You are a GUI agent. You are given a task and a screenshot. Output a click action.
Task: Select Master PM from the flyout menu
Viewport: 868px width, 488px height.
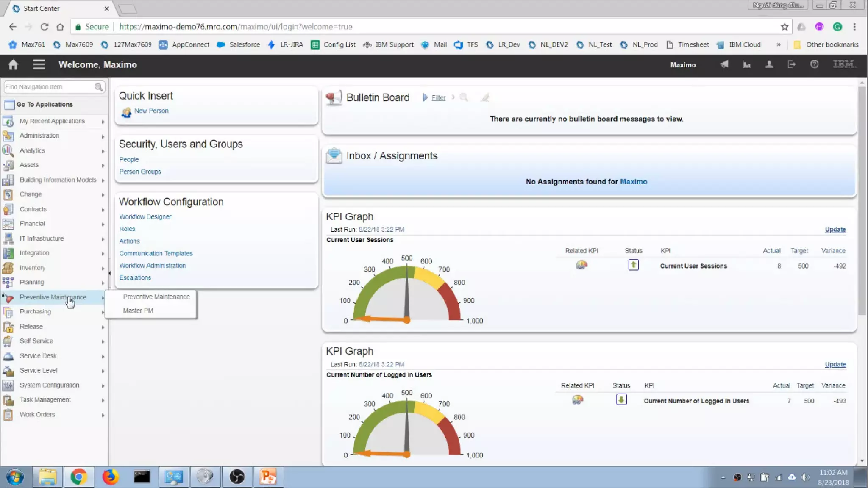point(138,311)
